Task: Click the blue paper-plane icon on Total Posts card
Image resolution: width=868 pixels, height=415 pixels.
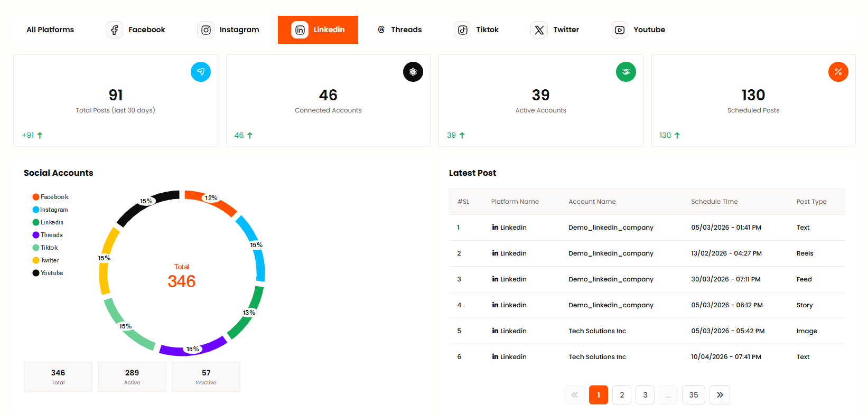Action: point(201,72)
